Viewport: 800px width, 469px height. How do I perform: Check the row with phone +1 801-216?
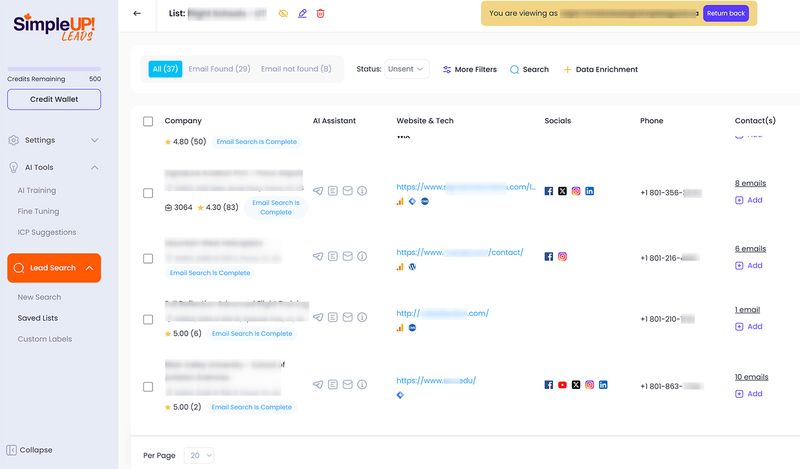(x=148, y=258)
